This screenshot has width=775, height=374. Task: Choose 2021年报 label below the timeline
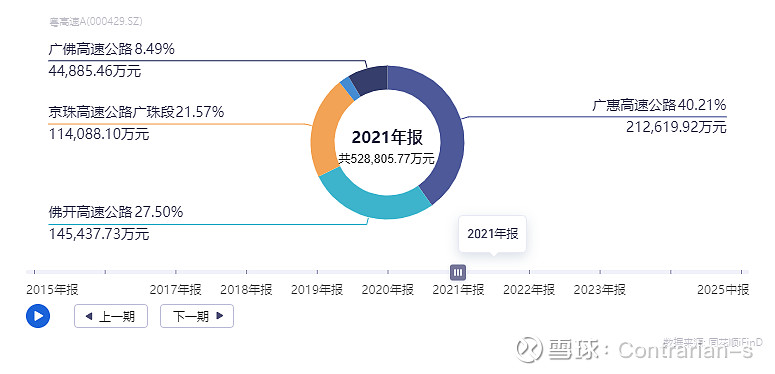458,290
